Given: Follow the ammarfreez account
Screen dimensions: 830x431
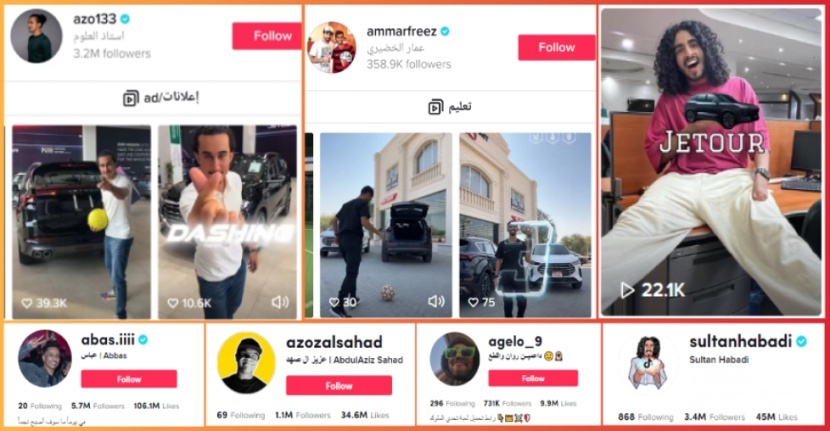Looking at the screenshot, I should (x=556, y=48).
